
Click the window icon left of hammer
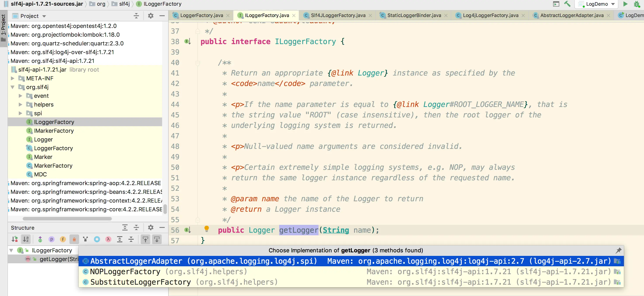pyautogui.click(x=556, y=4)
